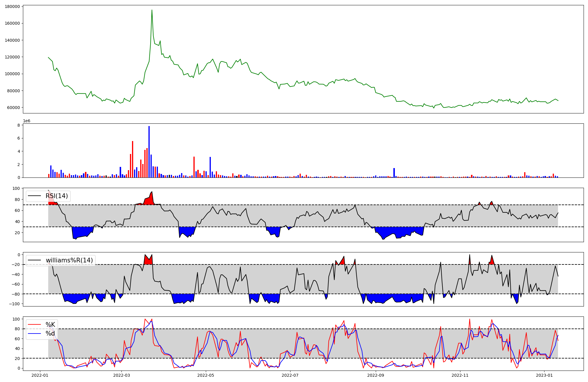Click the RSI(14) legend label
588x382 pixels.
pyautogui.click(x=56, y=196)
